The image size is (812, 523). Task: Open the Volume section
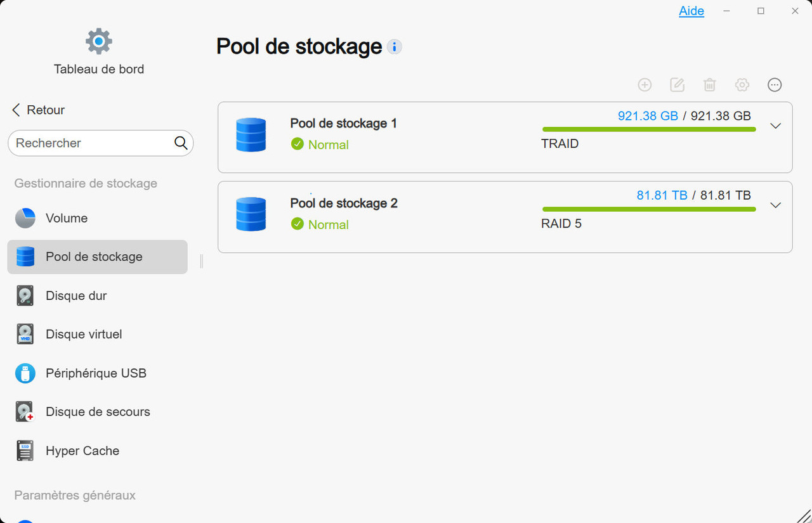[x=98, y=218]
